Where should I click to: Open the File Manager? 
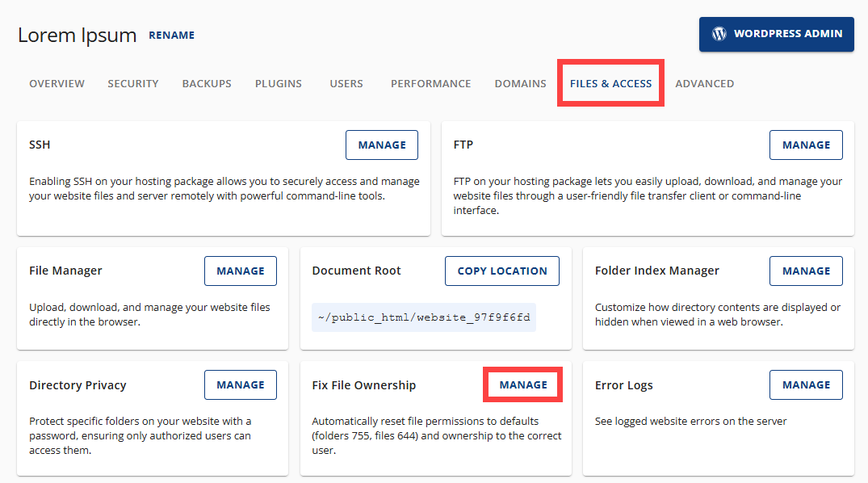pos(240,271)
